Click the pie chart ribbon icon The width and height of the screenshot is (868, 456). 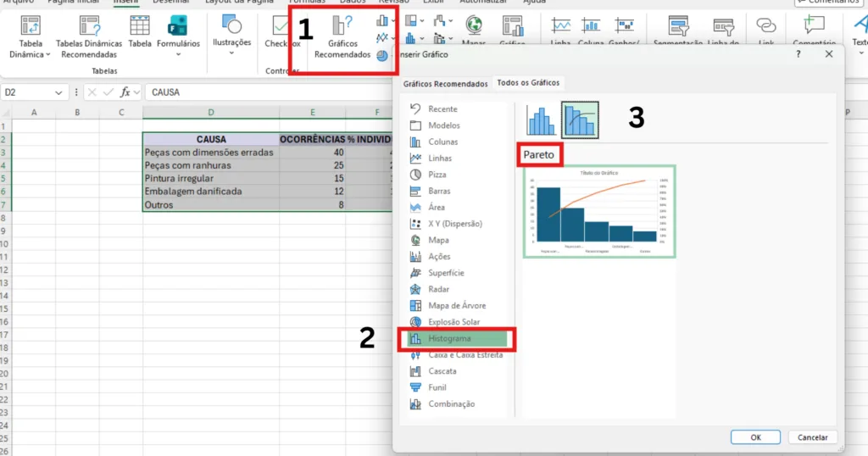click(382, 55)
